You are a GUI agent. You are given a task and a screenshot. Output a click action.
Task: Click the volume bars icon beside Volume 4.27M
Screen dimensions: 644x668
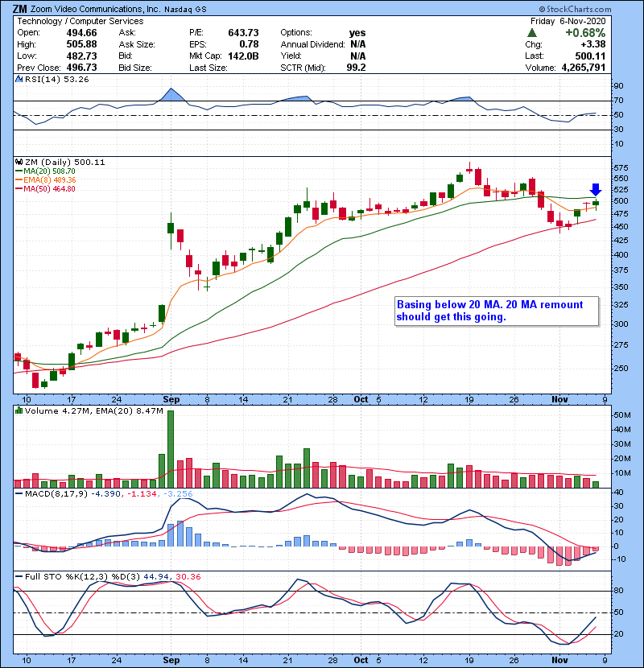click(x=19, y=410)
